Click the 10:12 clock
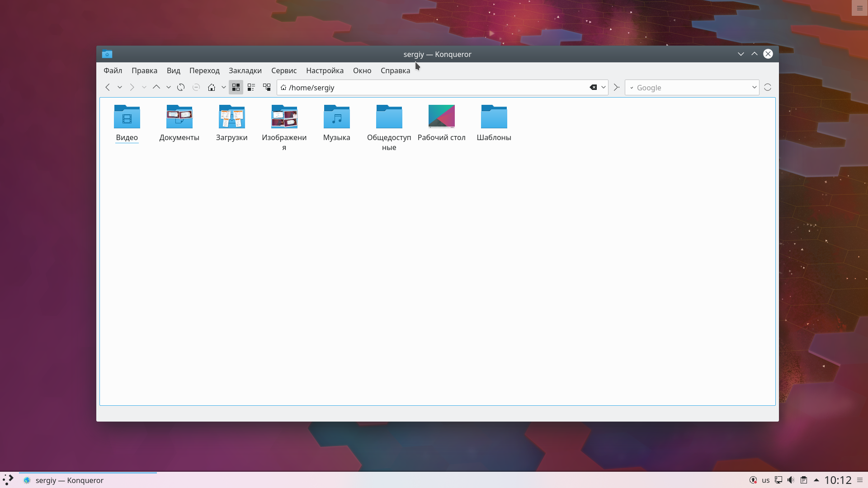The image size is (868, 488). [x=838, y=480]
